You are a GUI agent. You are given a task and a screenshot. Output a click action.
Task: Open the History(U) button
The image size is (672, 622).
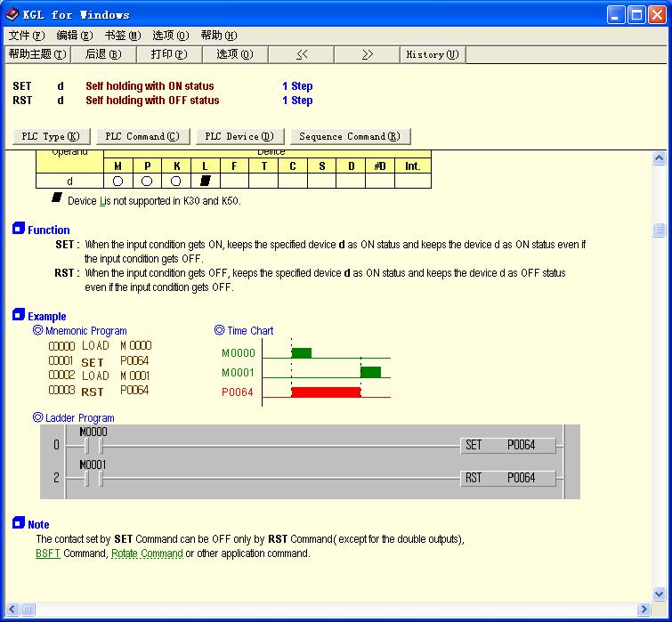click(x=433, y=54)
